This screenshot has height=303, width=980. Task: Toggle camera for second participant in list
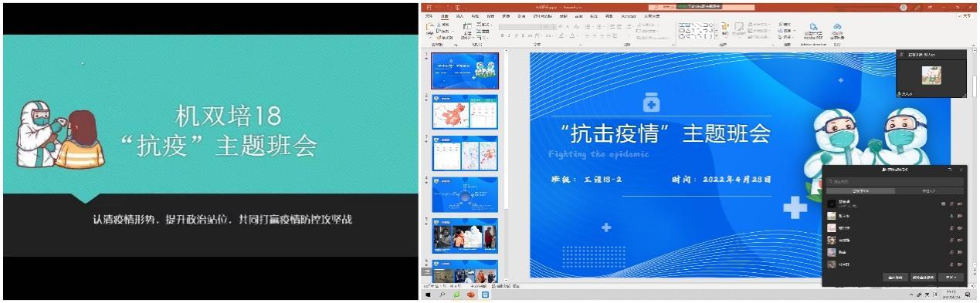coord(960,217)
